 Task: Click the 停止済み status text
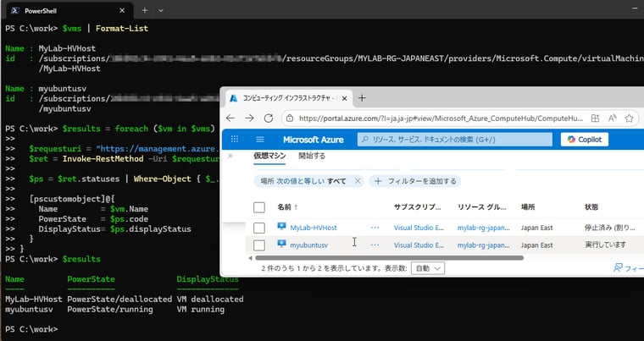[610, 228]
